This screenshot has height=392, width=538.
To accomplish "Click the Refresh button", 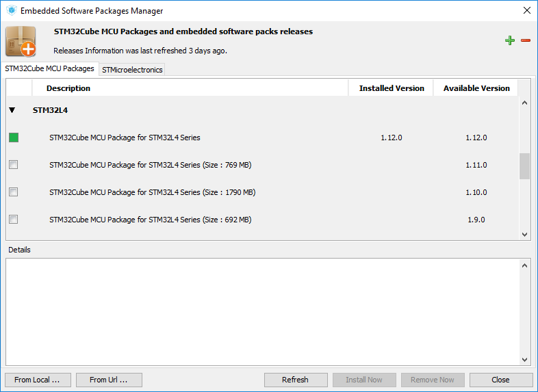I will coord(296,380).
